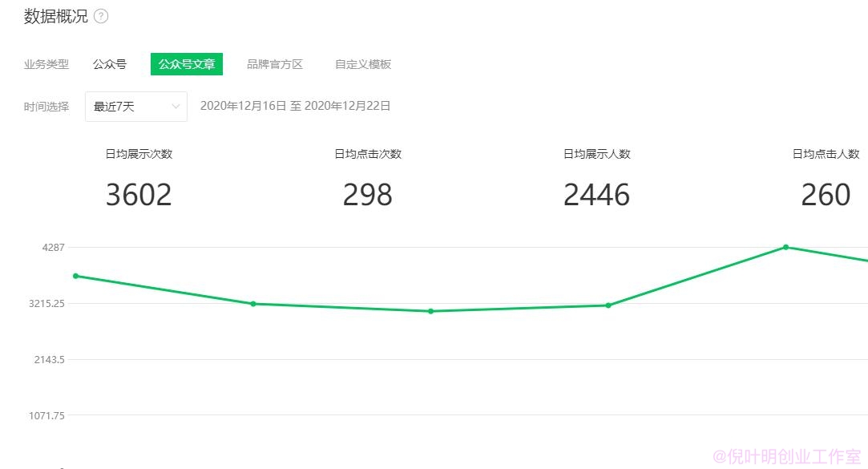The height and width of the screenshot is (469, 868).
Task: Click the lowest data point on the chart
Action: pyautogui.click(x=430, y=311)
